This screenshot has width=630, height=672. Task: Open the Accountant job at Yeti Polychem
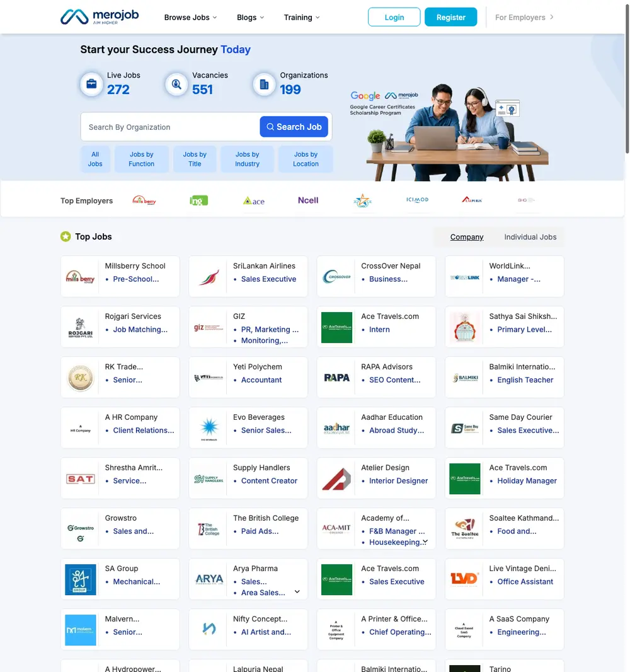tap(261, 380)
